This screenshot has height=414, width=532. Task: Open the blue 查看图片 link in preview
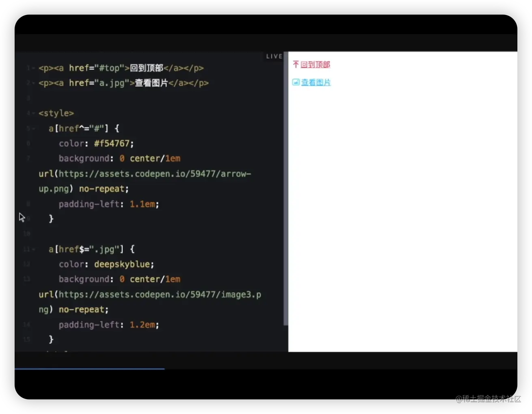click(316, 82)
